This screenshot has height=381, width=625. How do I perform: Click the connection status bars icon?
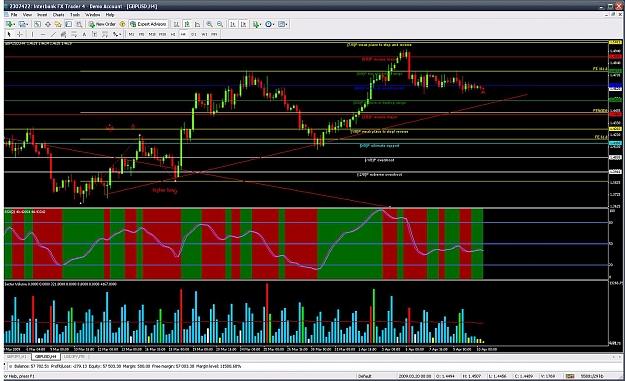click(570, 376)
